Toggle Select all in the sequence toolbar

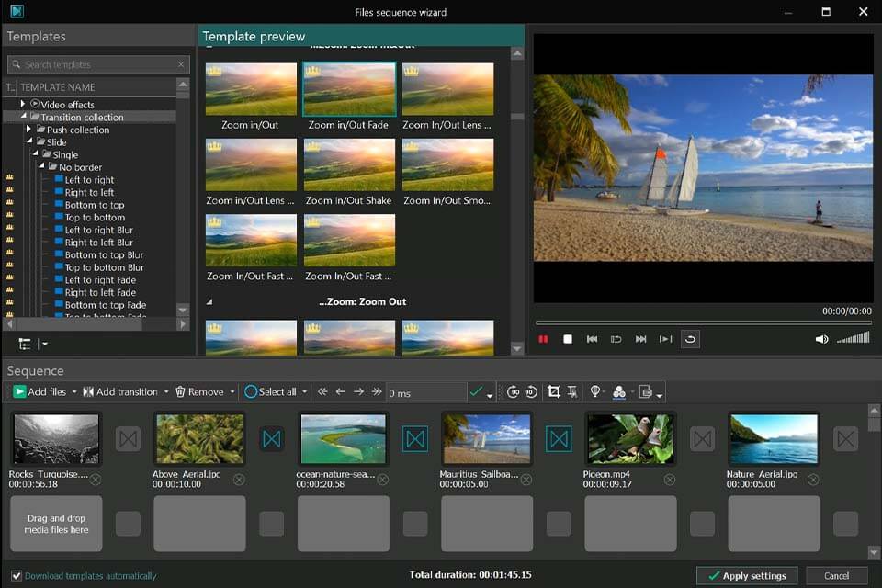point(270,391)
